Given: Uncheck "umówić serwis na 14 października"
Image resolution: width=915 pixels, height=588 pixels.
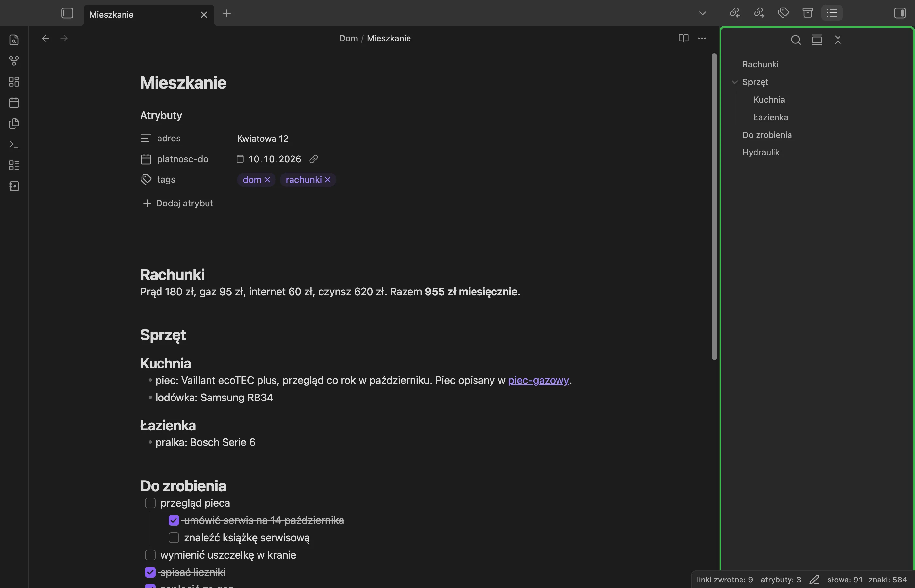Looking at the screenshot, I should (174, 520).
